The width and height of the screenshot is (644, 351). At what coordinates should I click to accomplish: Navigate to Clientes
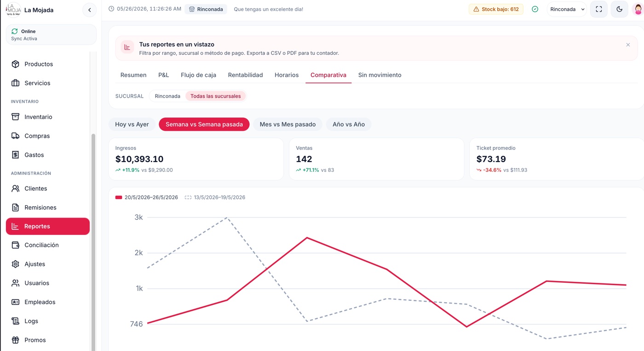(48, 188)
